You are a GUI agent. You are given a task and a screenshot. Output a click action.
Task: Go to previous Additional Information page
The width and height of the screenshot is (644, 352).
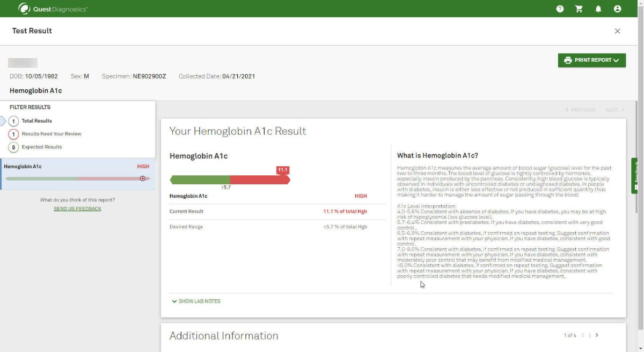583,335
